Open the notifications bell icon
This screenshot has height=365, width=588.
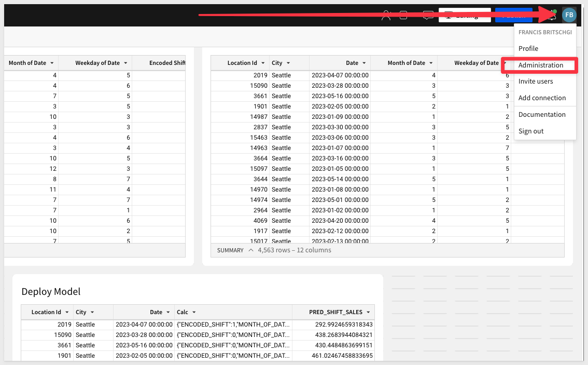[x=552, y=16]
